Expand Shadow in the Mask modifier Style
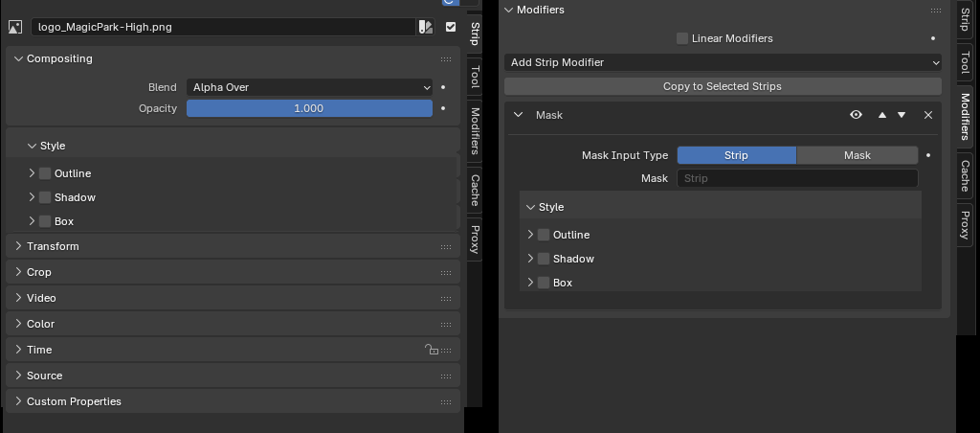Image resolution: width=980 pixels, height=433 pixels. pos(530,259)
